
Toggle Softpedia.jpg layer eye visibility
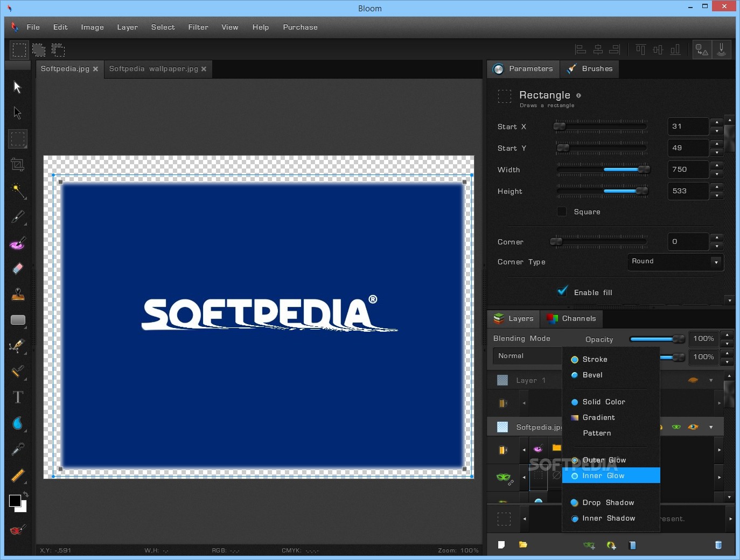pyautogui.click(x=693, y=427)
